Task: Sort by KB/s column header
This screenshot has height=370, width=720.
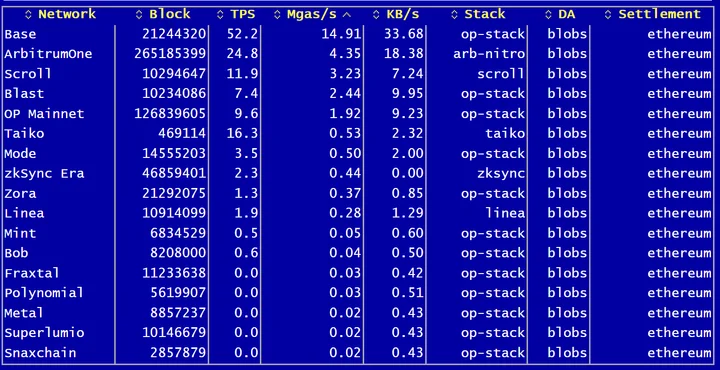Action: 395,14
